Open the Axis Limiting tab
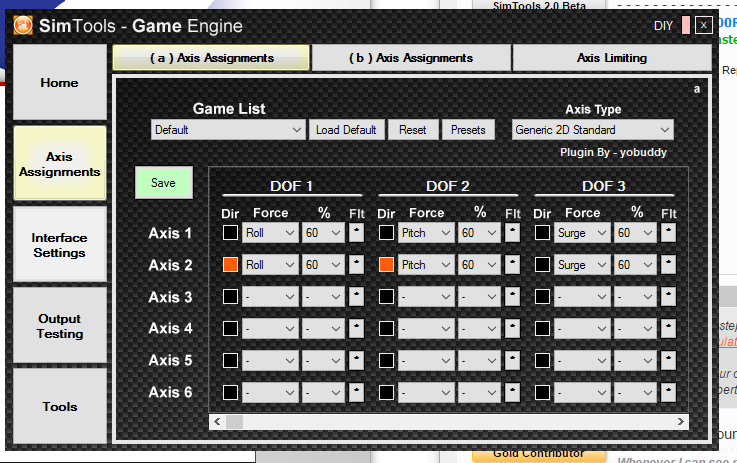This screenshot has height=463, width=737. pyautogui.click(x=612, y=58)
